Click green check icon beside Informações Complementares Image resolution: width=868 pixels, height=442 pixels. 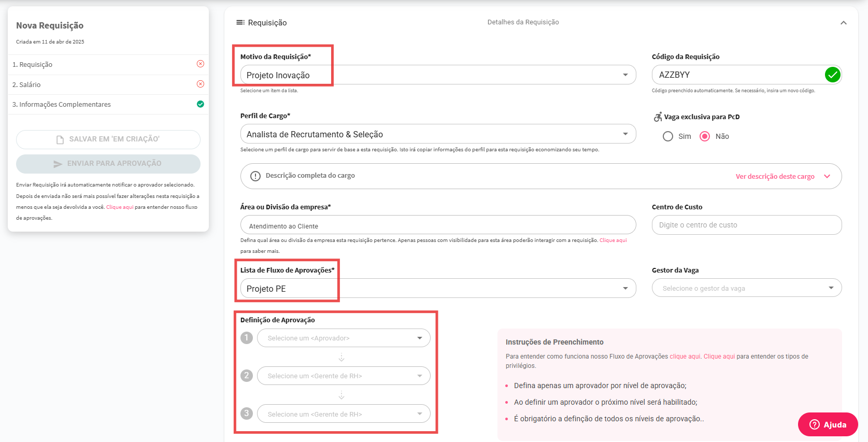pyautogui.click(x=201, y=104)
